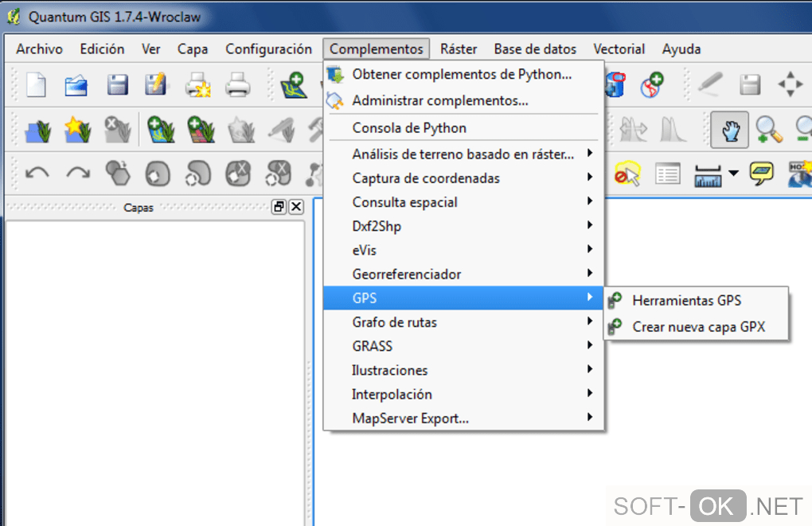Expand the Interpolación submenu

click(x=463, y=394)
